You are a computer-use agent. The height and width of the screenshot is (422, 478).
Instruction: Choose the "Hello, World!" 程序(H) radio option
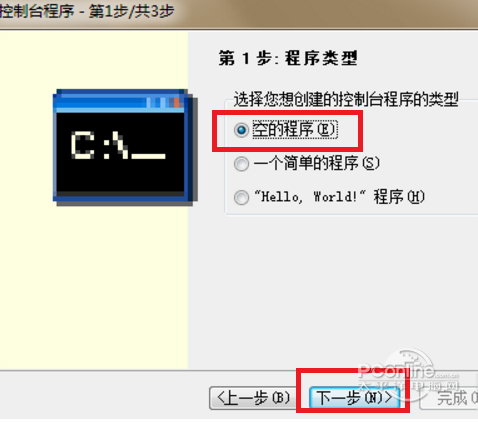point(241,197)
